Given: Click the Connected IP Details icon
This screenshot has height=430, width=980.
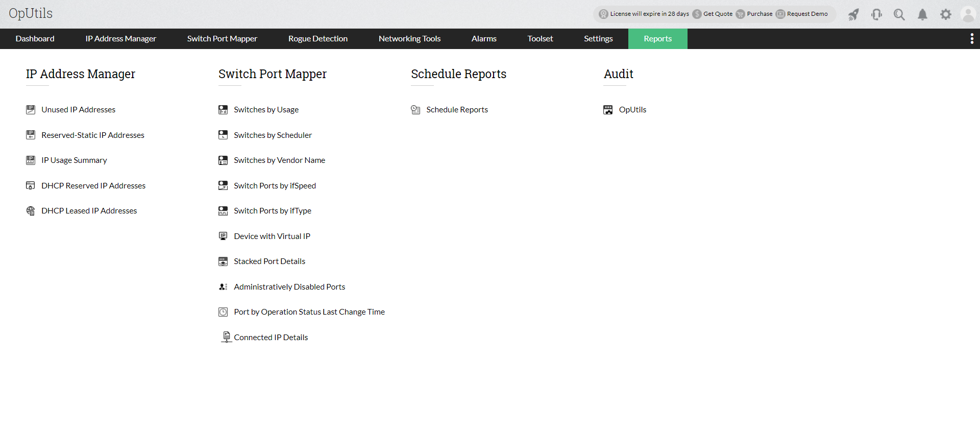Looking at the screenshot, I should click(x=227, y=337).
